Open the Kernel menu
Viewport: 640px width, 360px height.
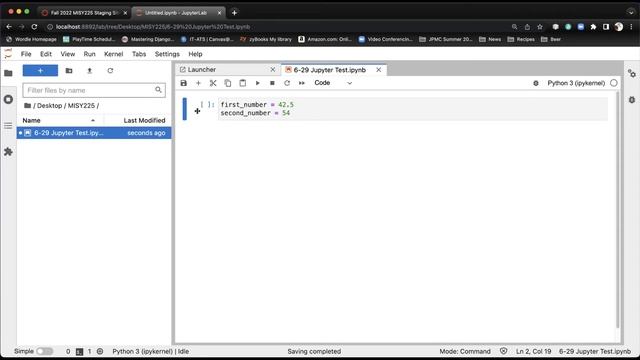113,54
